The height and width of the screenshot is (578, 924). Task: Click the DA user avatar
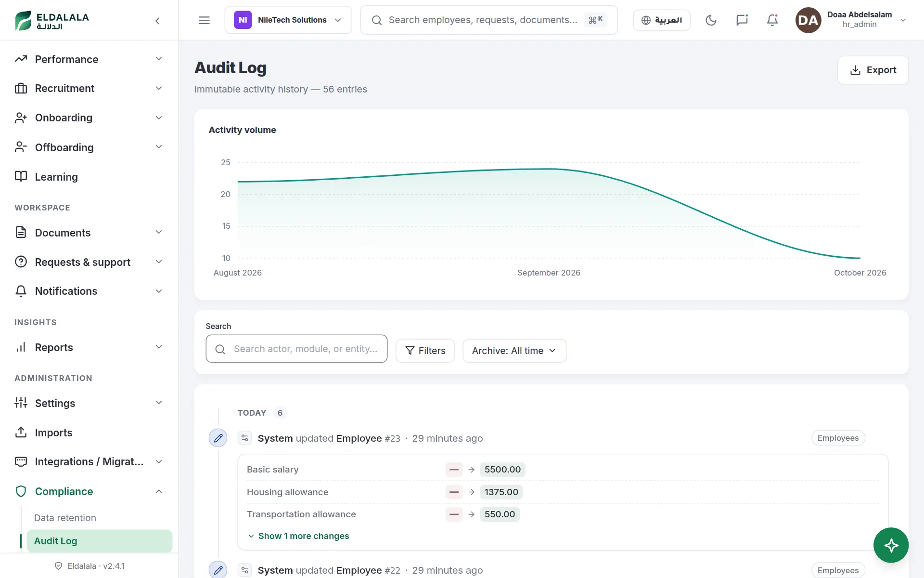click(x=808, y=20)
